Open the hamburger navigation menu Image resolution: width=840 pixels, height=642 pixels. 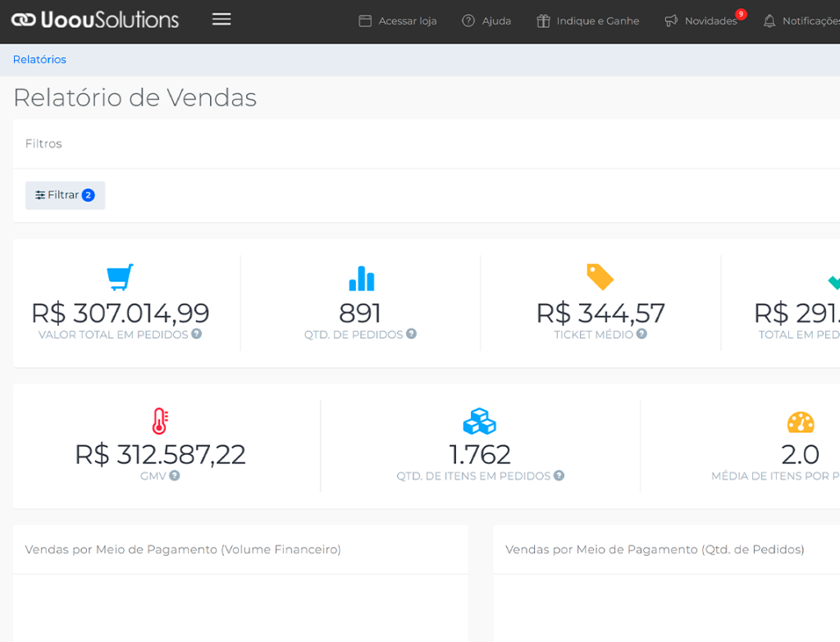[x=221, y=20]
